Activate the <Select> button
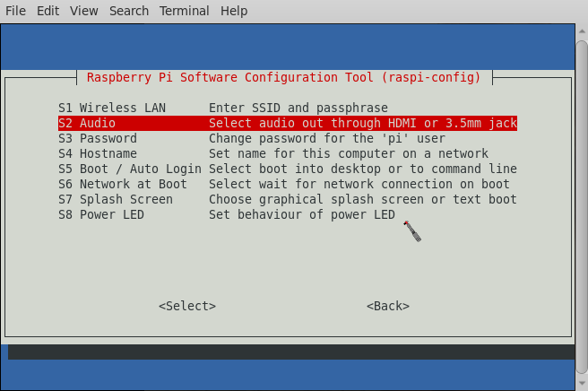 pyautogui.click(x=187, y=306)
